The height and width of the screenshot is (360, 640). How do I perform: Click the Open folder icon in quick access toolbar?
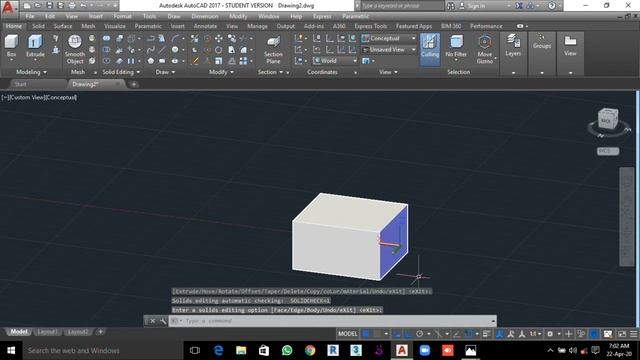[x=38, y=6]
